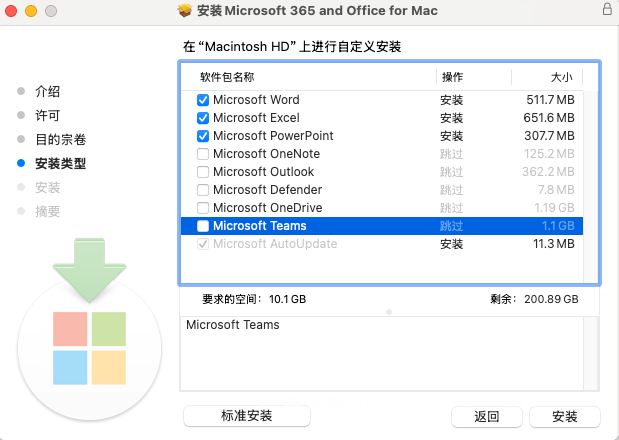Select the Microsoft OneNote row name
Image resolution: width=619 pixels, height=440 pixels.
[x=266, y=154]
